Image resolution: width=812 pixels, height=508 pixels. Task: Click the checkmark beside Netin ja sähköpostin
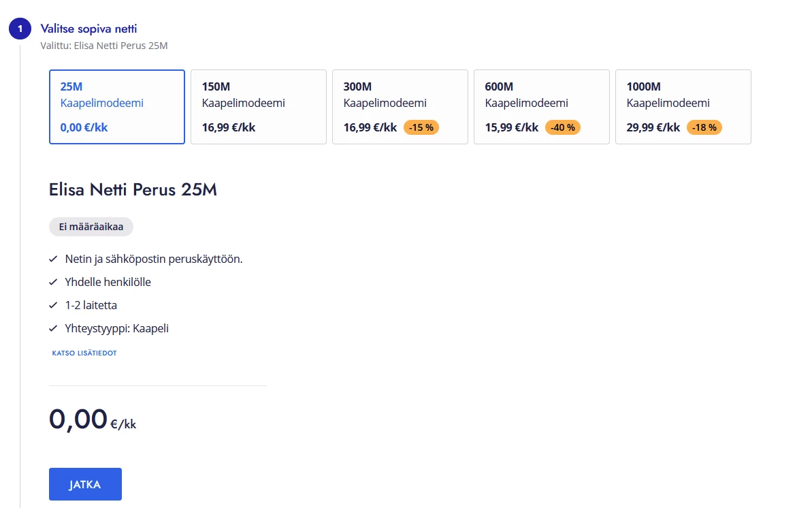pos(53,259)
